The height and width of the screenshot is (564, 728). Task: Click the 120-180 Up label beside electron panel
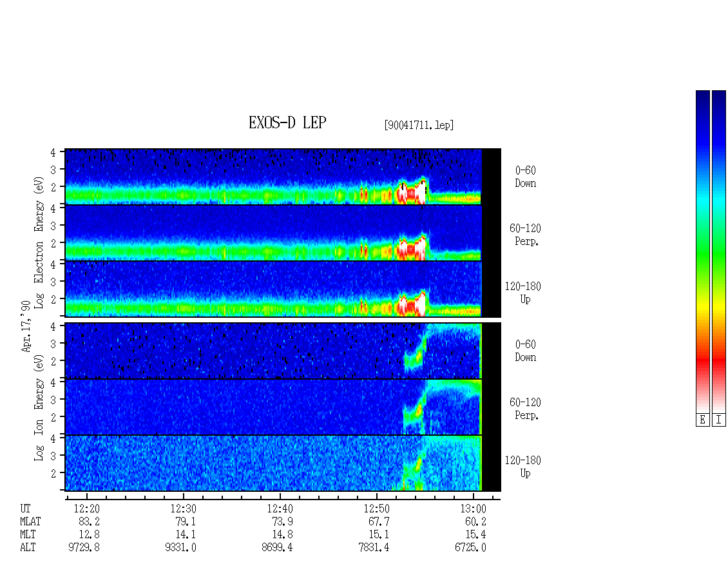(522, 293)
